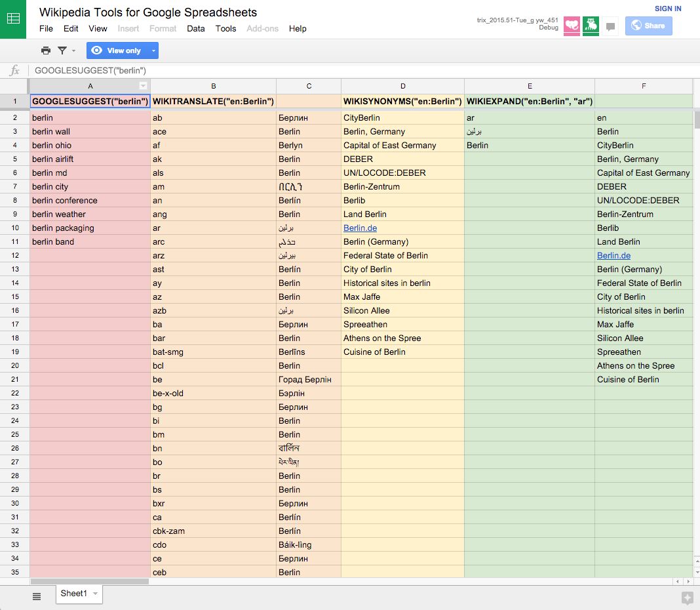
Task: Click the green Sheets home icon
Action: (13, 19)
